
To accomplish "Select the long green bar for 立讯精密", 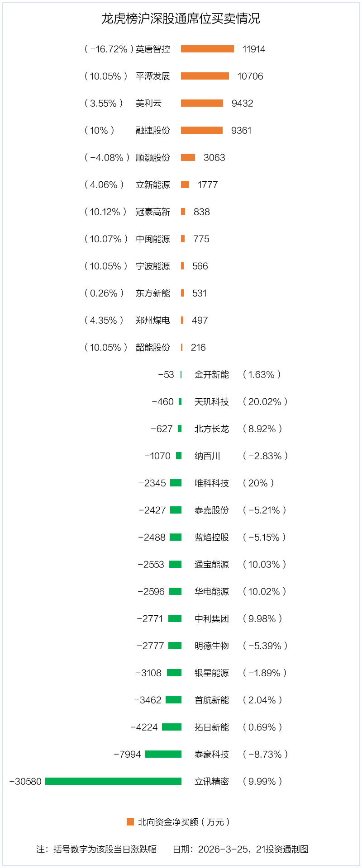I will click(113, 781).
